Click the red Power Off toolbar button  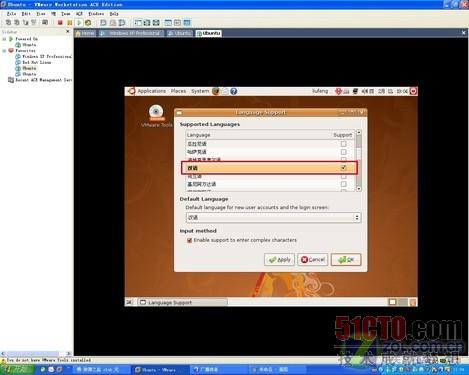pyautogui.click(x=60, y=23)
